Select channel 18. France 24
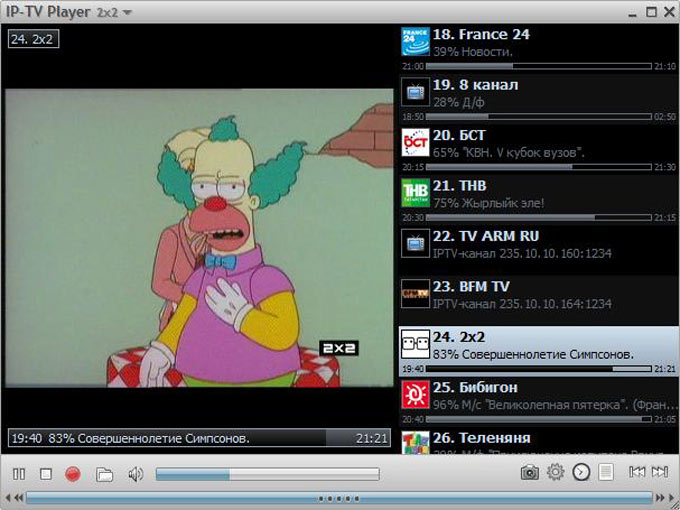Screen dimensions: 680x510 539,49
